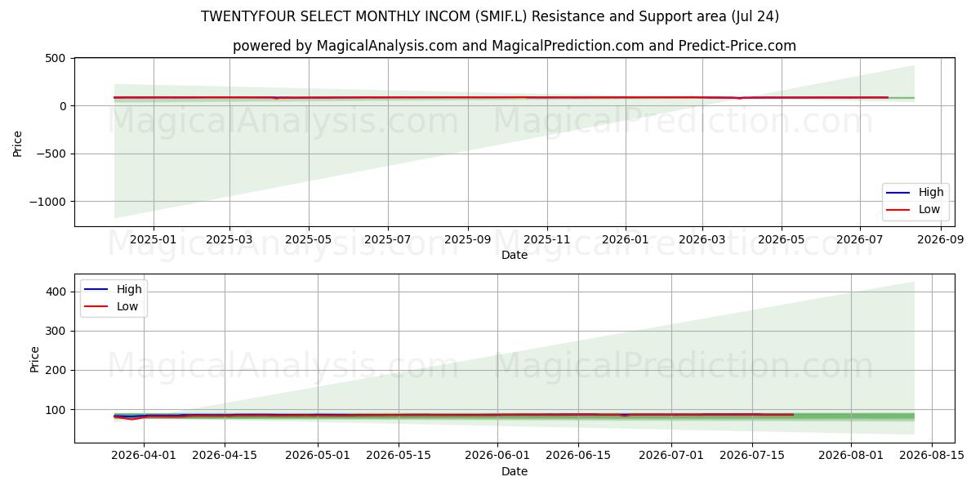Click the 2026-08-01 tick label
The image size is (980, 490).
851,456
